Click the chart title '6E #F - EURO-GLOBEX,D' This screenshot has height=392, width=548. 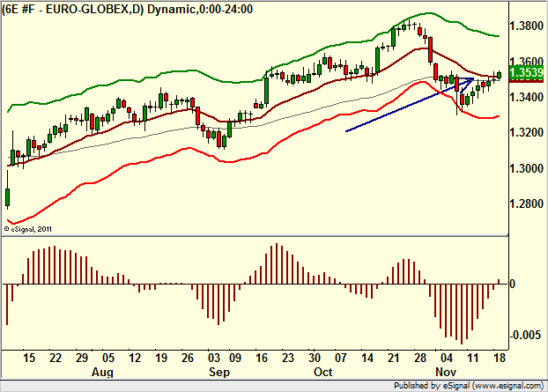point(73,9)
